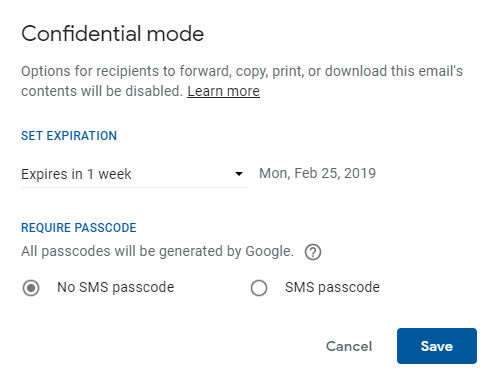
Task: Follow the 'Learn more' link
Action: 223,91
